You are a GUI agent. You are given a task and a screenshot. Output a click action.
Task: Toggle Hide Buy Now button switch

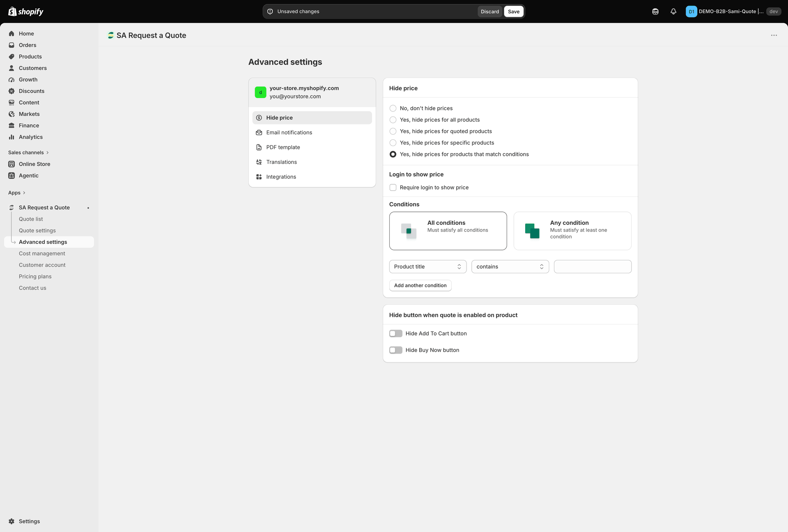[396, 350]
